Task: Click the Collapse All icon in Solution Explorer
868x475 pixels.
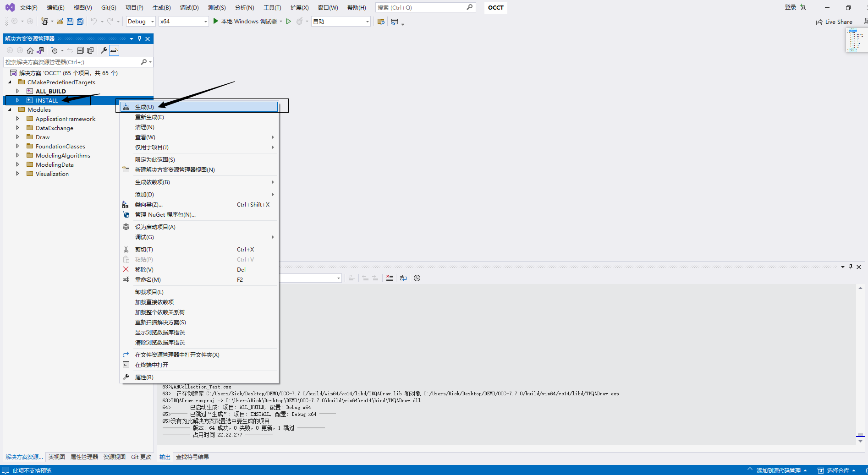Action: (x=80, y=50)
